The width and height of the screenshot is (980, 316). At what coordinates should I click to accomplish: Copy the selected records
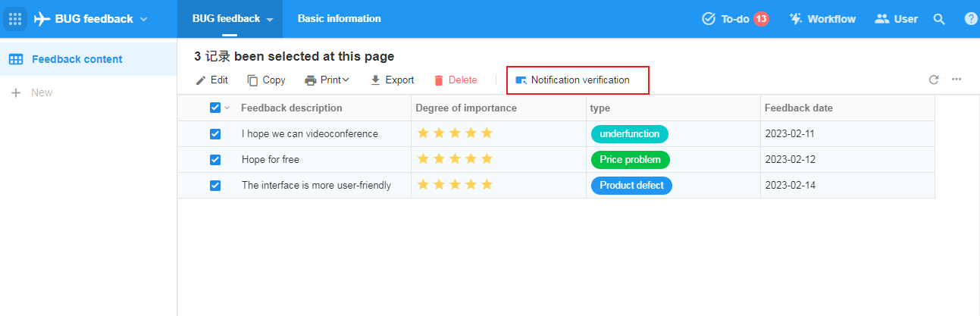266,80
